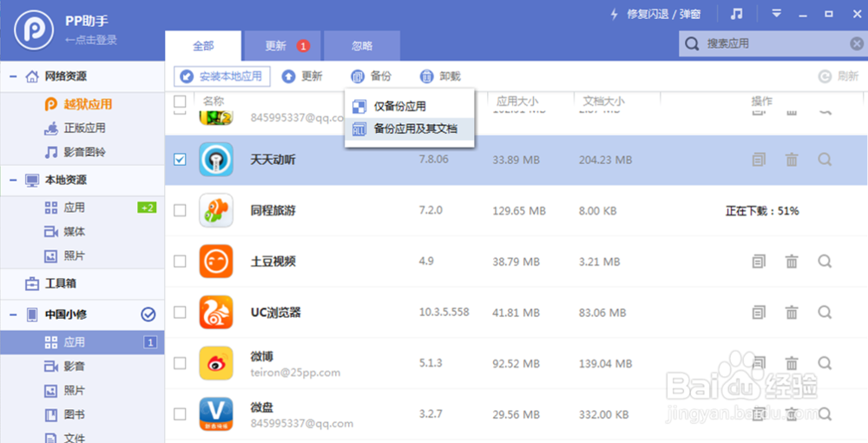The image size is (868, 443).
Task: Click trash icon in 土豆视频 row
Action: click(792, 261)
